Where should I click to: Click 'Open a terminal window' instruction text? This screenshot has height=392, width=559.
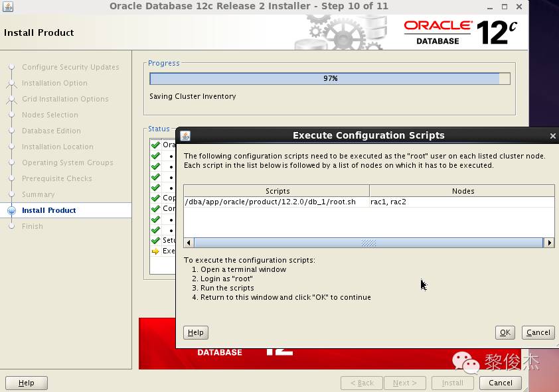coord(243,269)
